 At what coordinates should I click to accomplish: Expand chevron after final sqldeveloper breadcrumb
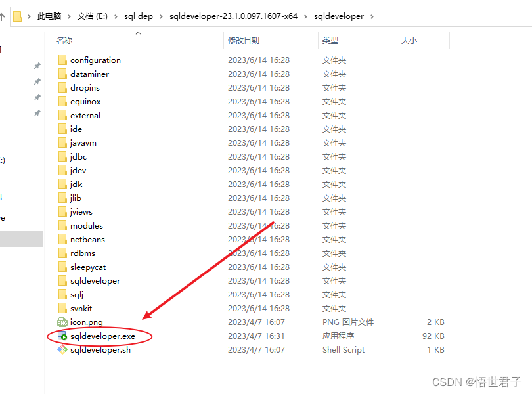tap(372, 16)
